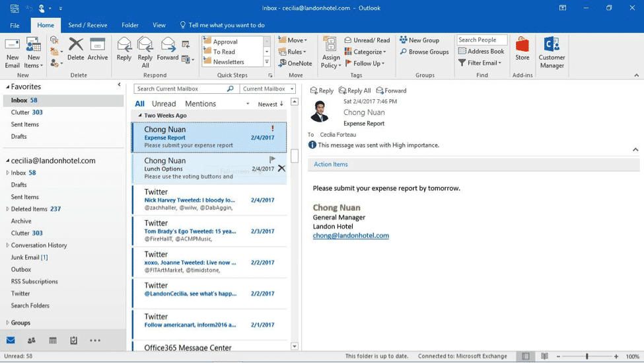
Task: Open Customer Manager
Action: (x=552, y=52)
